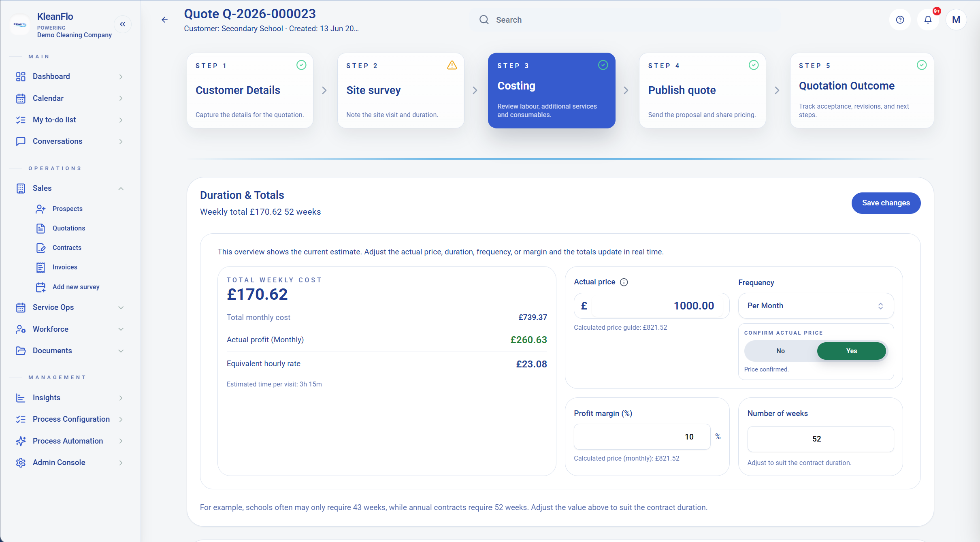980x542 pixels.
Task: Open My to-do list menu item
Action: (x=70, y=120)
